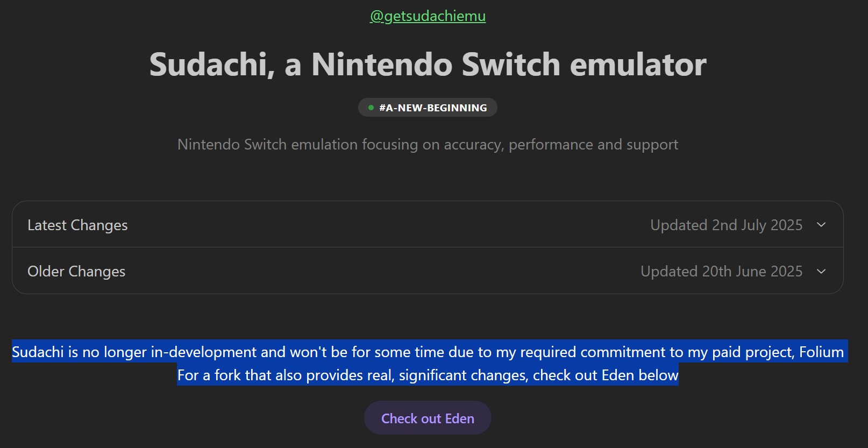Open the @getsudachiemu link

[428, 16]
